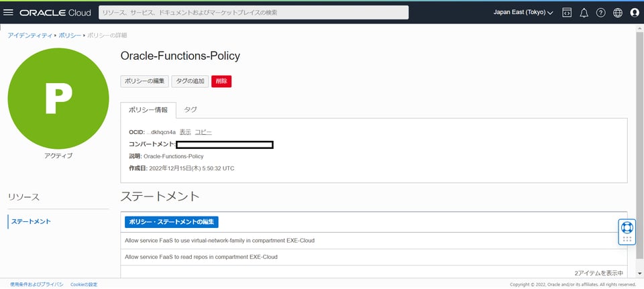Open the user profile icon

tap(635, 12)
